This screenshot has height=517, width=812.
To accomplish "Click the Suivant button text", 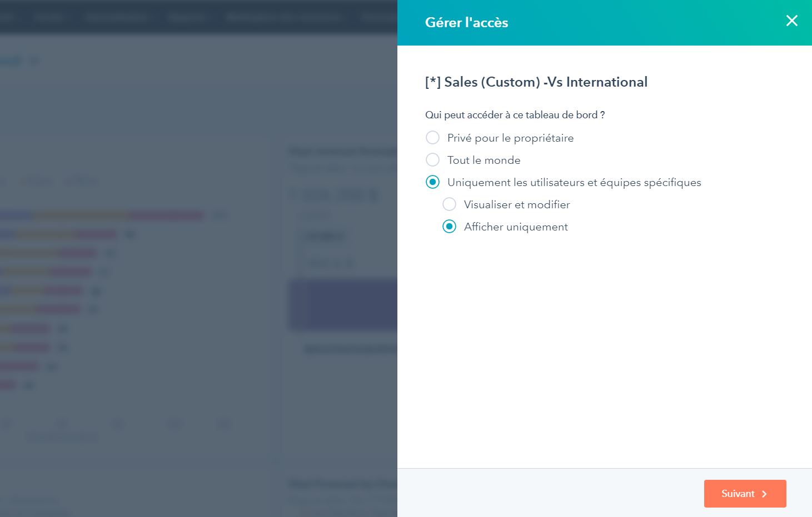I will [738, 494].
